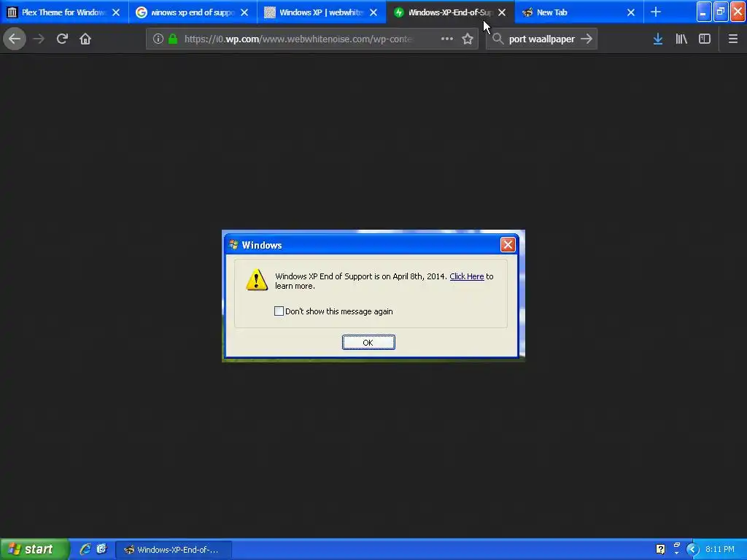Click the 8:11 PM clock
747x560 pixels.
[x=720, y=549]
